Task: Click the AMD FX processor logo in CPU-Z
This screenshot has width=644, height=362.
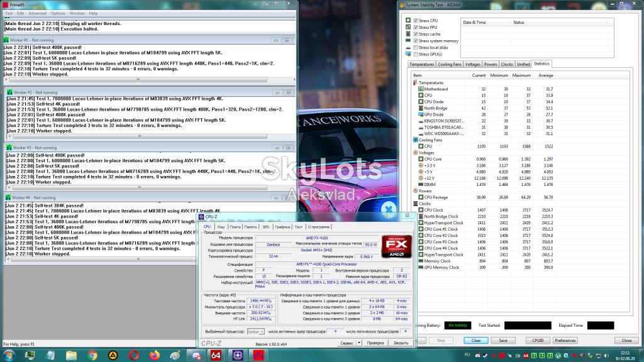Action: pos(396,246)
